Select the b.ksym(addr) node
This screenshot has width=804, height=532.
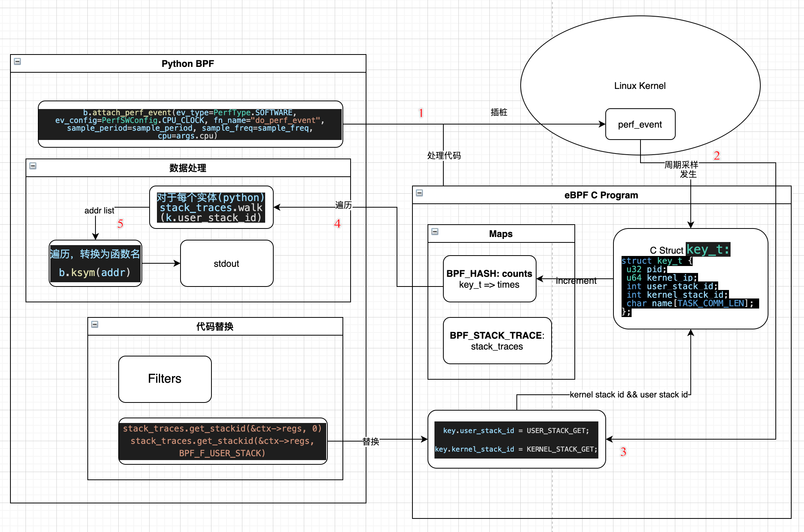(x=95, y=263)
